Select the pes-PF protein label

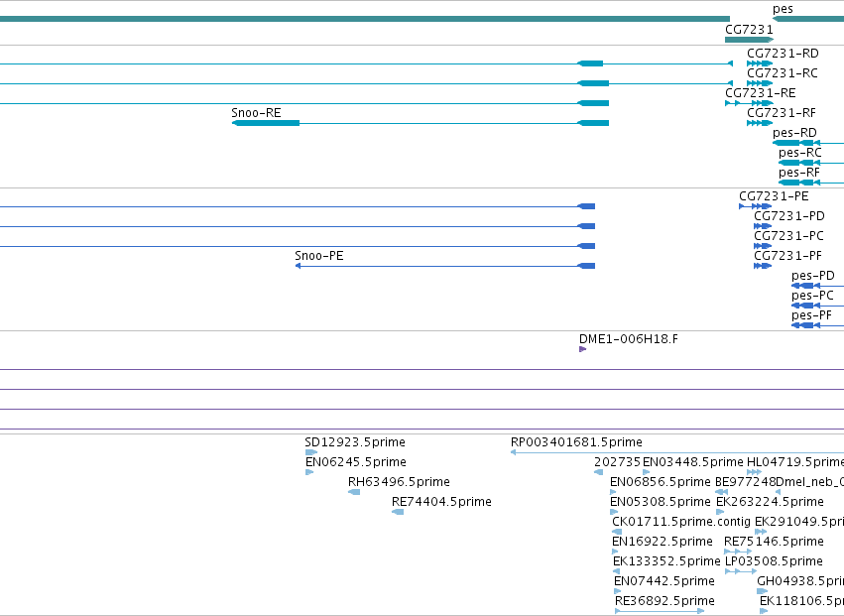pos(811,315)
